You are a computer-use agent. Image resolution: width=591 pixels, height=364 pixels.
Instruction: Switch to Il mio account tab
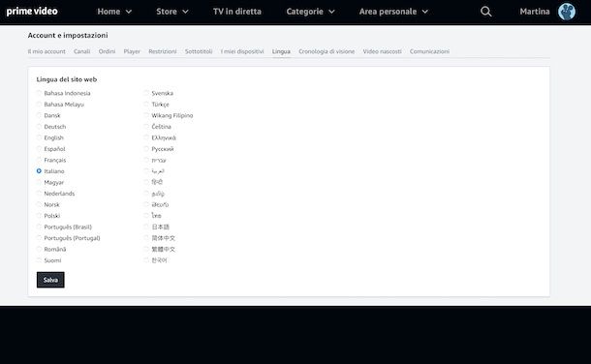(x=47, y=51)
